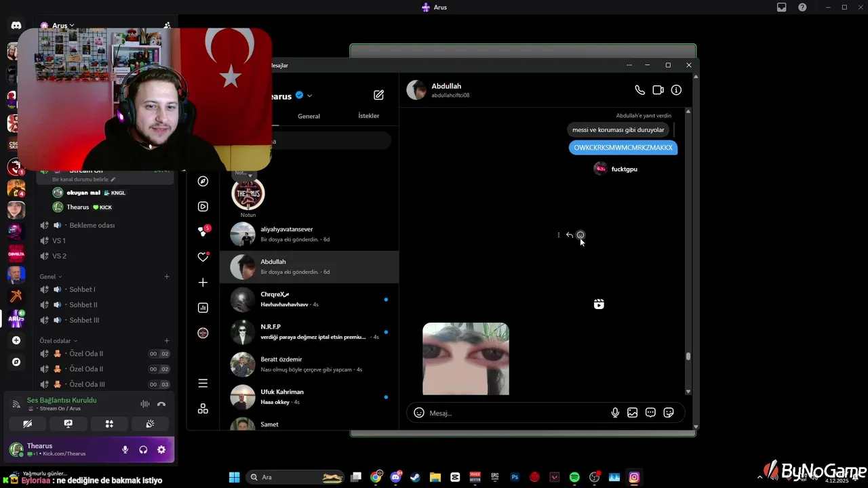
Task: Open more options next to the shared reel
Action: click(559, 235)
